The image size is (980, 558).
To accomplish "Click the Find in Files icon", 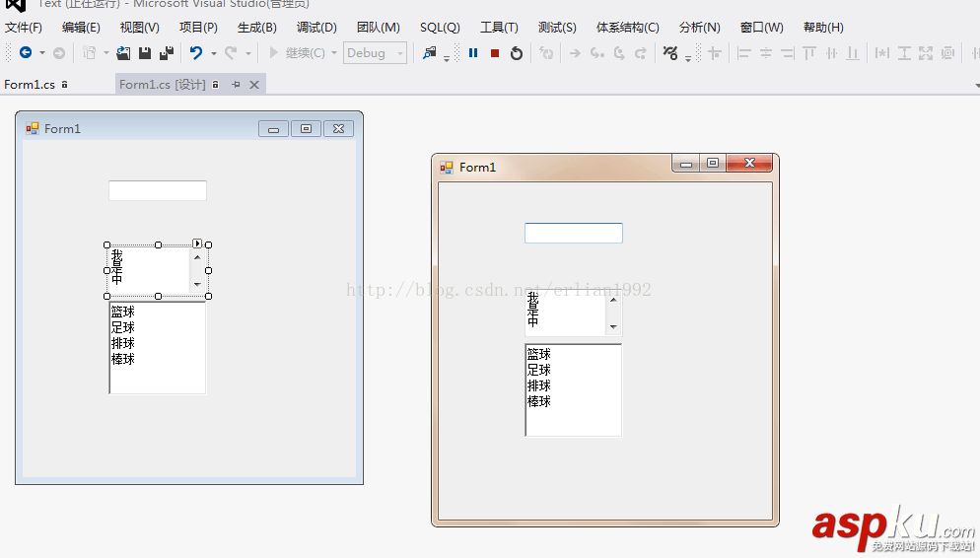I will [x=430, y=53].
